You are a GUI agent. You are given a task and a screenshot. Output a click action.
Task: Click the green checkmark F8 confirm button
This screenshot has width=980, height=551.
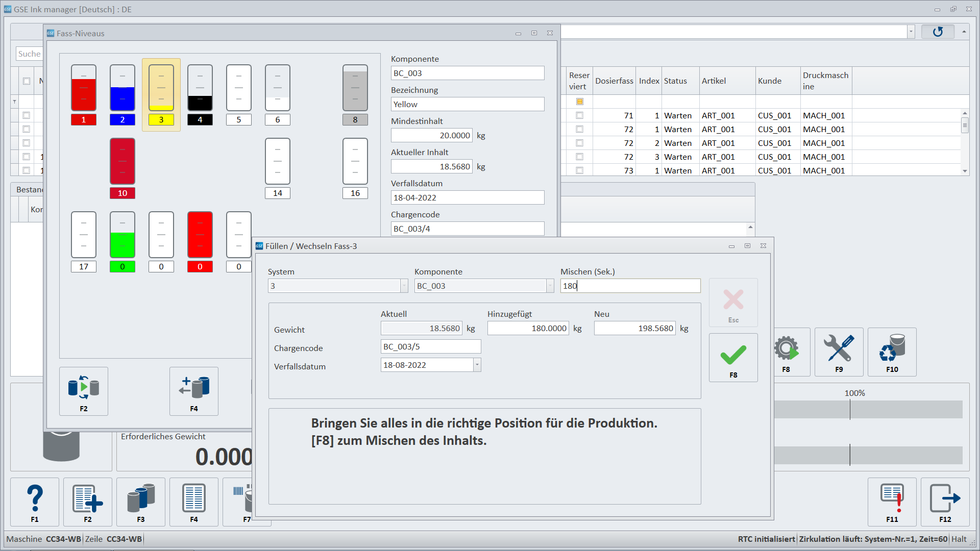click(733, 357)
